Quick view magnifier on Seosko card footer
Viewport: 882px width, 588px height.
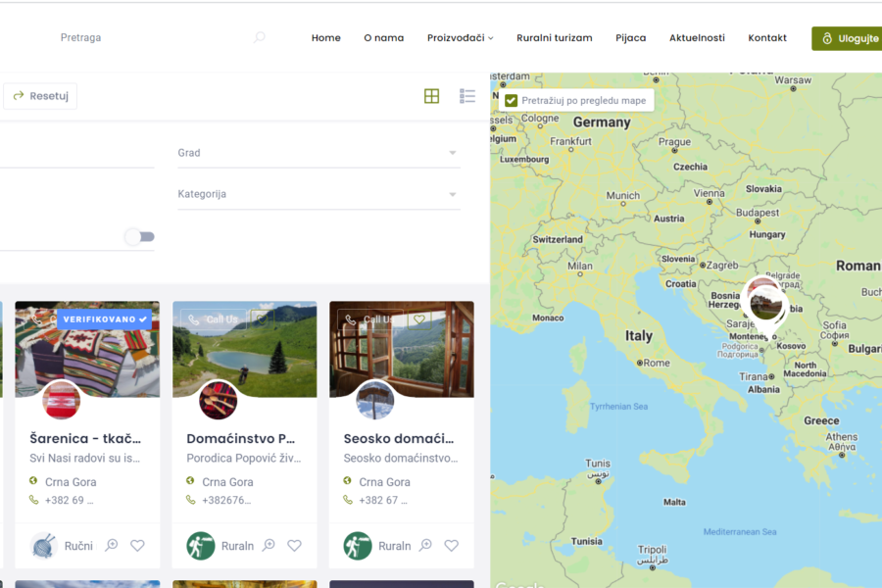(x=425, y=545)
